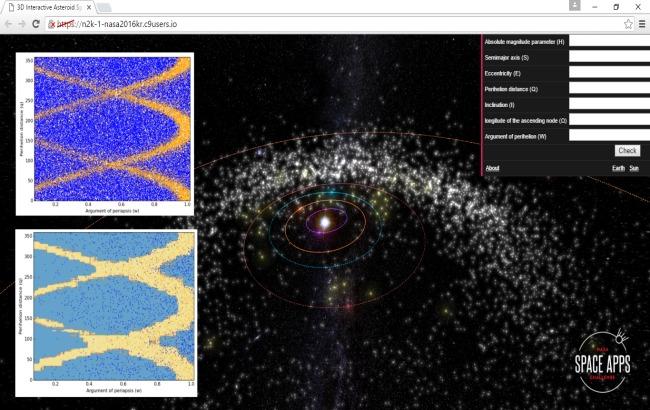Click the Chrome user profile icon
The width and height of the screenshot is (650, 410).
coord(574,6)
